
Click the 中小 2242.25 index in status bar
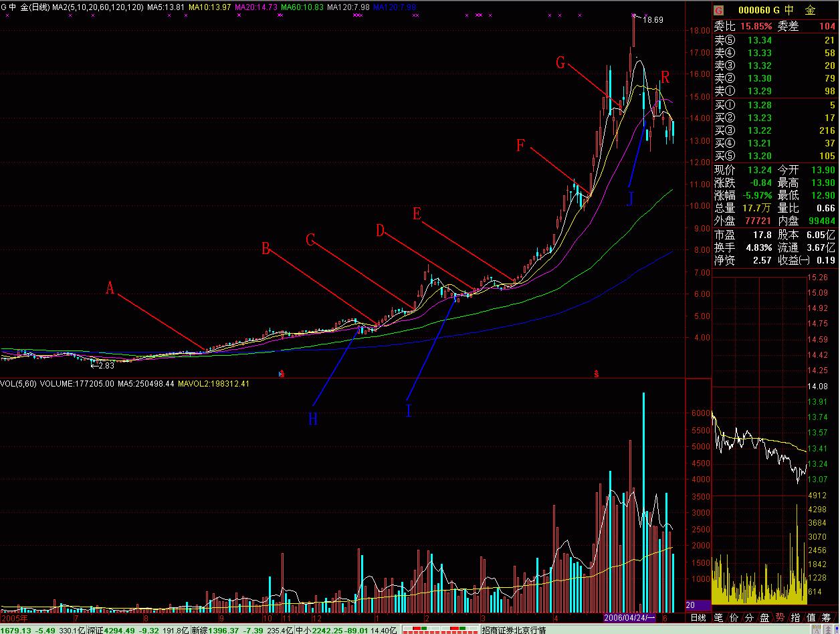[327, 629]
